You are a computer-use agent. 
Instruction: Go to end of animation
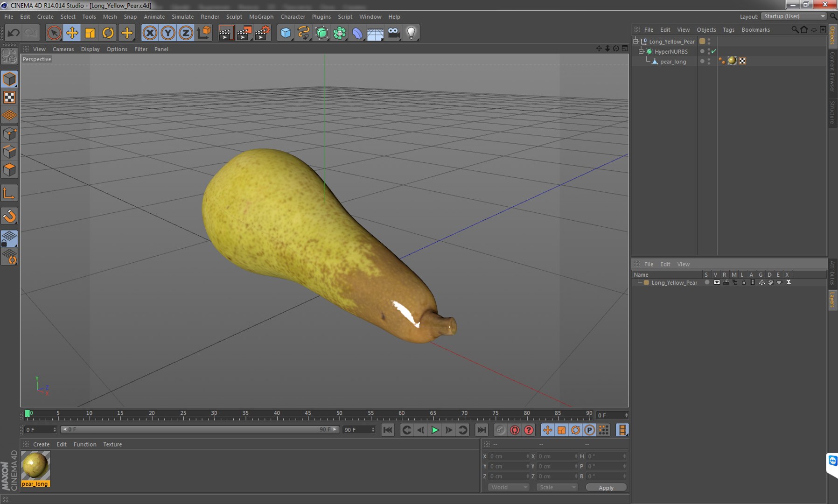(482, 430)
